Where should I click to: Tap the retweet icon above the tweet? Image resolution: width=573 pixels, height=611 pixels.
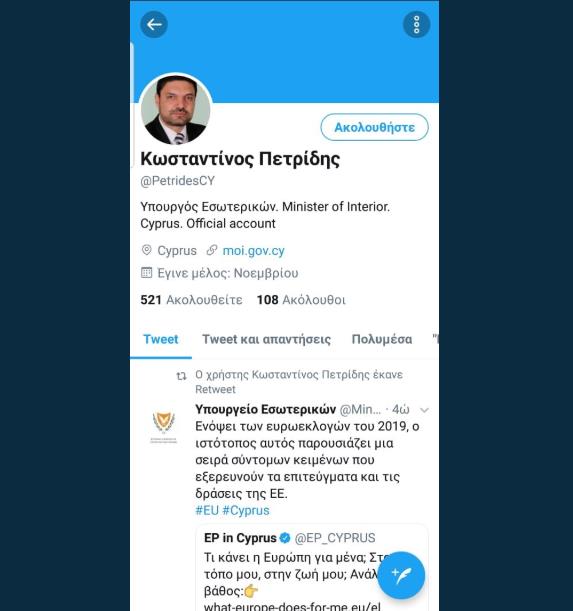click(x=181, y=376)
